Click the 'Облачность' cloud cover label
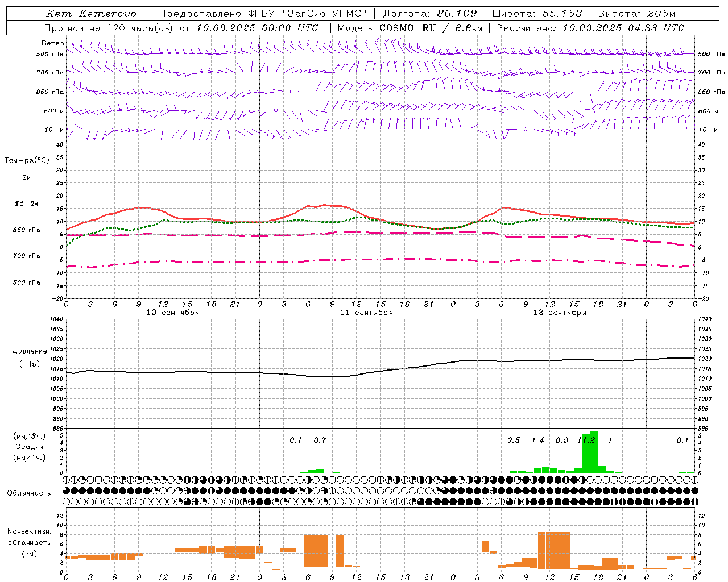This screenshot has height=582, width=728. [29, 493]
